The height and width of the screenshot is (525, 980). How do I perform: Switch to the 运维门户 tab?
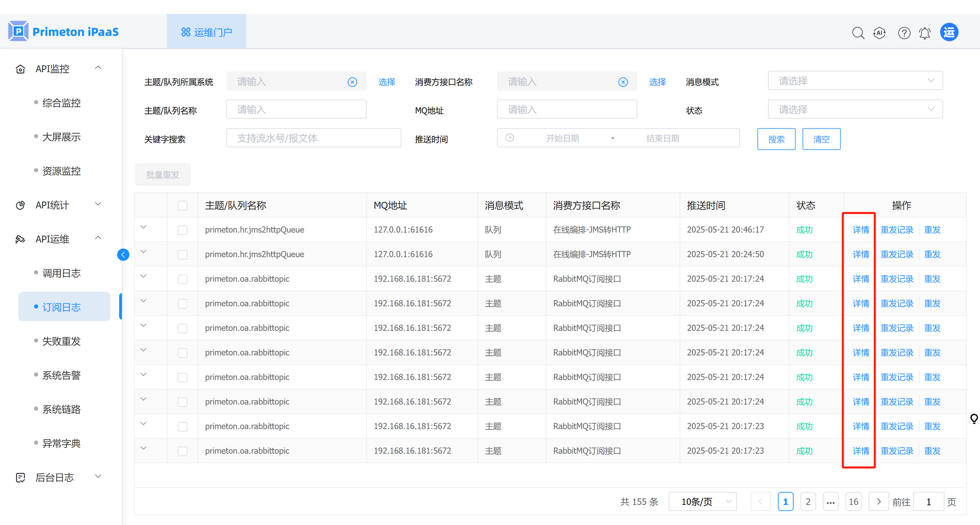pos(207,32)
